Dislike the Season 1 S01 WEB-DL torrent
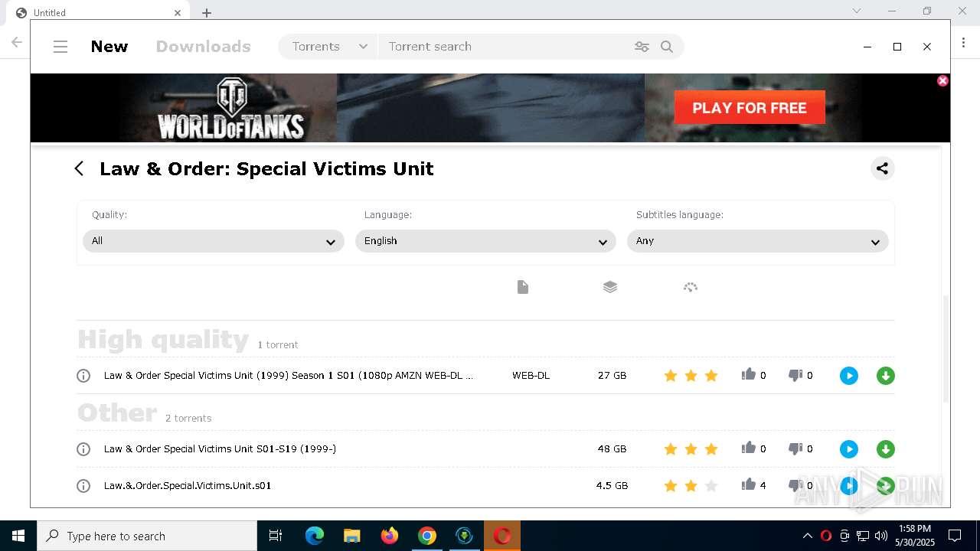This screenshot has height=551, width=980. (x=795, y=375)
